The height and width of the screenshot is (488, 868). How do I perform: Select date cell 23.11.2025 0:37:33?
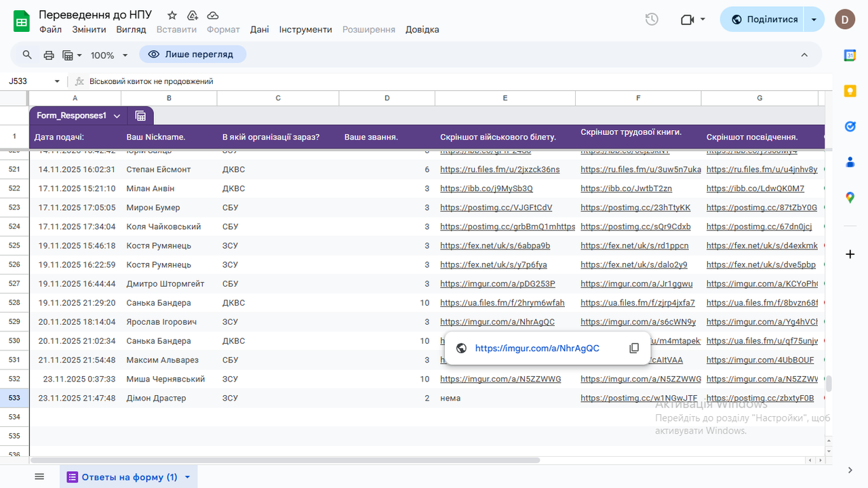75,379
